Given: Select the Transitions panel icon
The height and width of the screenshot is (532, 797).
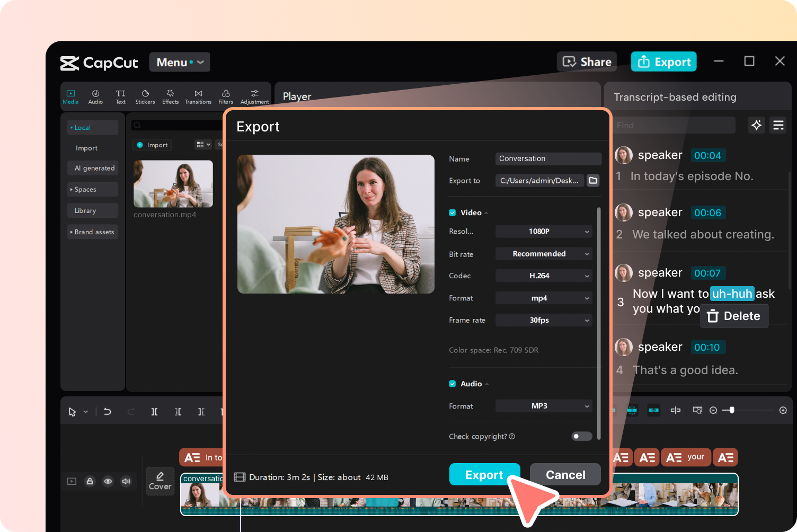Looking at the screenshot, I should tap(198, 95).
